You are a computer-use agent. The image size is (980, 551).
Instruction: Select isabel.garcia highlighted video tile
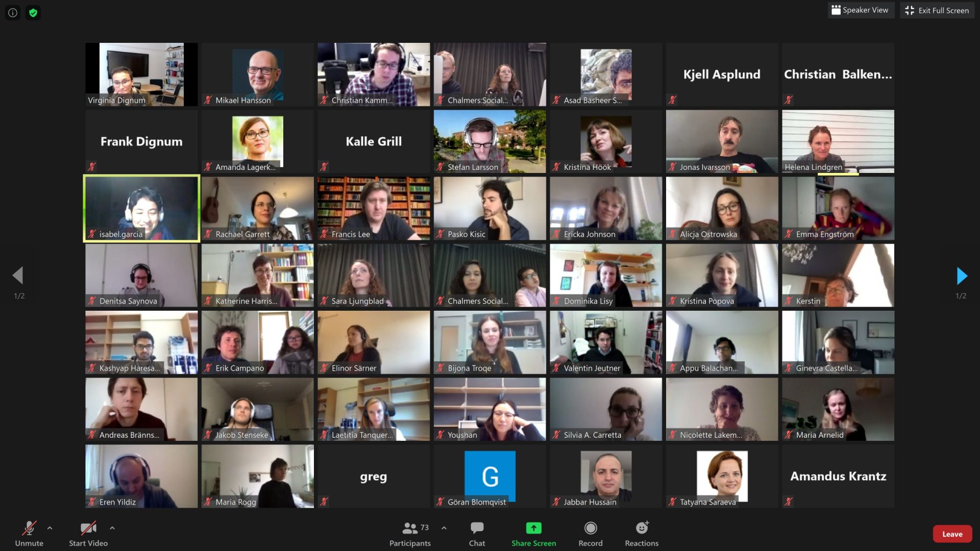coord(142,208)
